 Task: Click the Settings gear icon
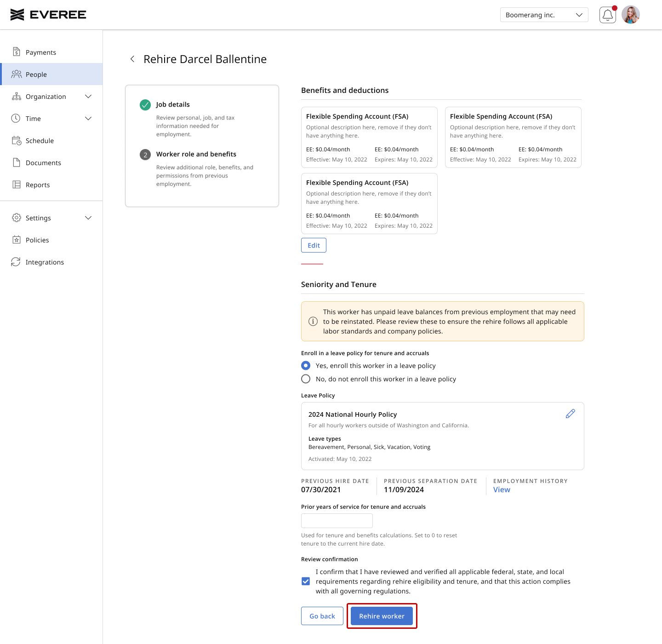[x=17, y=218]
